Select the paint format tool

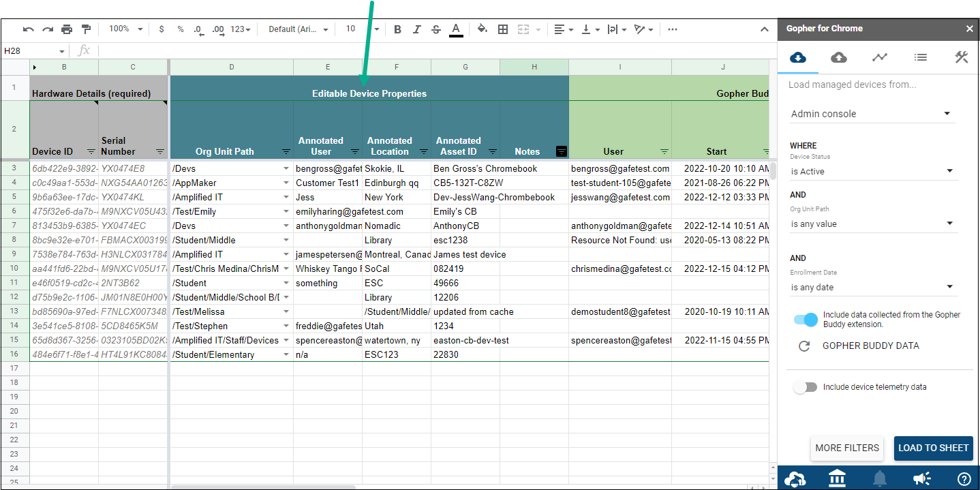coord(86,29)
